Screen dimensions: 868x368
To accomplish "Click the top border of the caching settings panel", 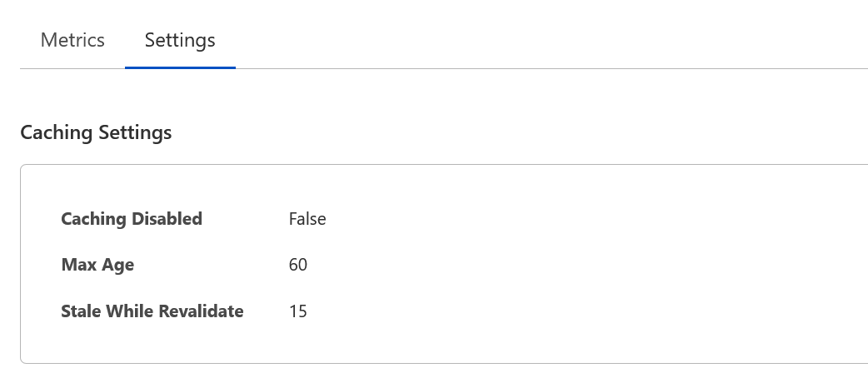I will coord(441,165).
